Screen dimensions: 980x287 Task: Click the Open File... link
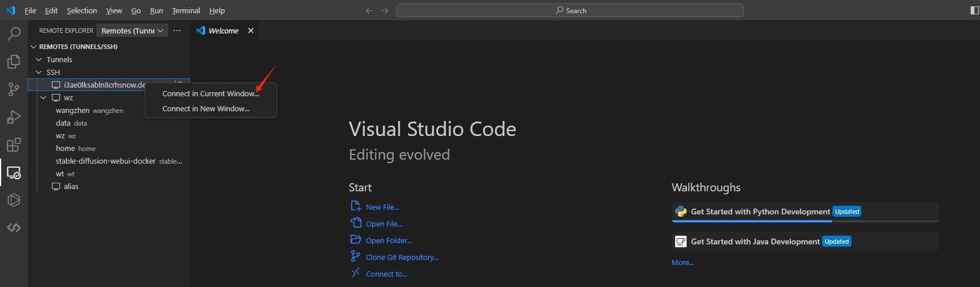(384, 224)
